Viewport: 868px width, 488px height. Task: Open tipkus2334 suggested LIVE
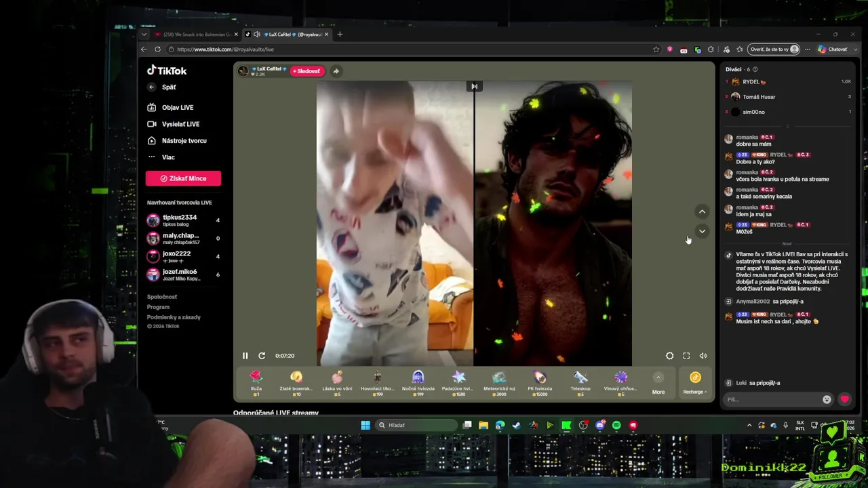click(183, 220)
